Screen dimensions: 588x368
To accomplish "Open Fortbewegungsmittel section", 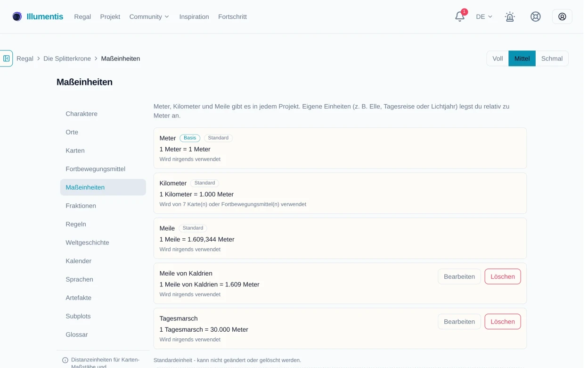I will point(103,169).
